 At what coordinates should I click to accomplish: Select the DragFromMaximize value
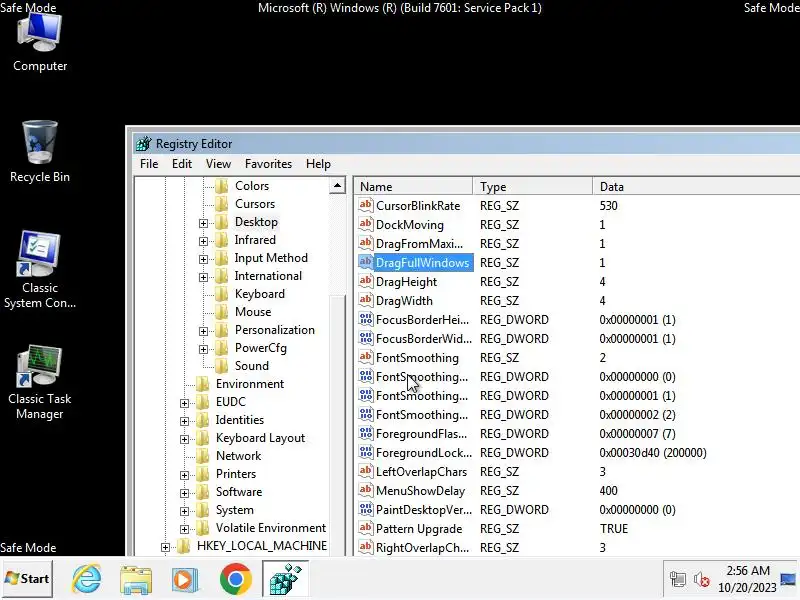[x=419, y=243]
